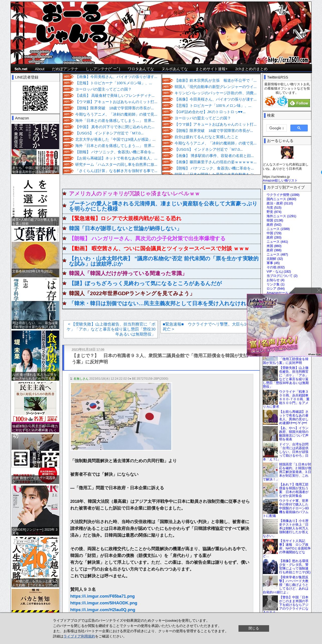Open the ウクライナ情勢 (1099) category
Image resolution: width=322 pixels, height=644 pixels.
click(283, 195)
